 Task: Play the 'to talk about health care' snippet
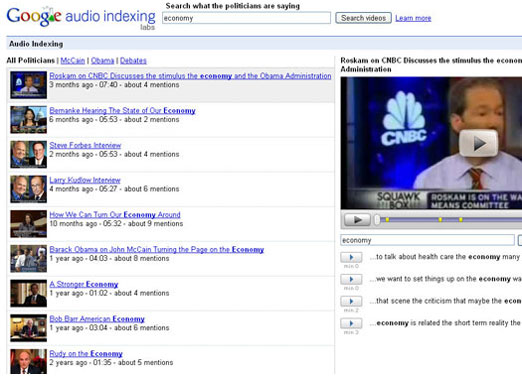pos(351,257)
